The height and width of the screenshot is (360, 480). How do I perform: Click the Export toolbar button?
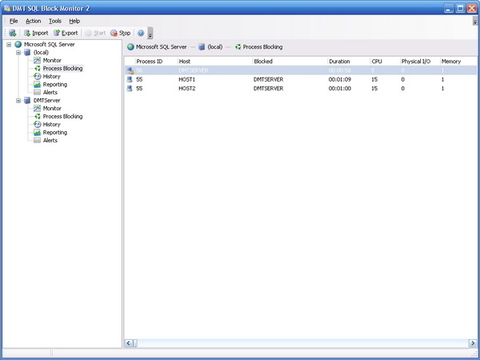[x=66, y=33]
